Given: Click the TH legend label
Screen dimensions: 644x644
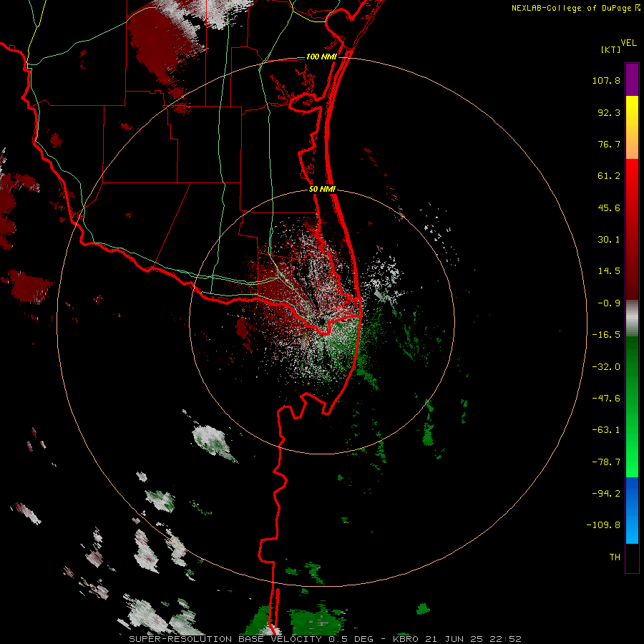Looking at the screenshot, I should pos(615,557).
